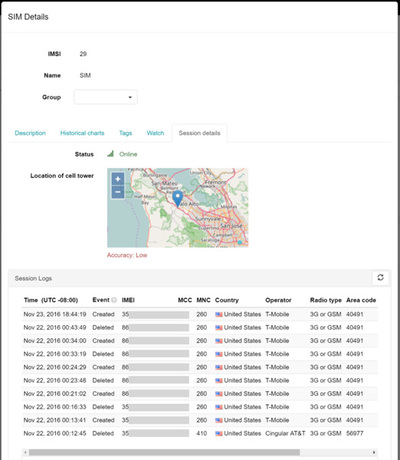Click the 56977 area code cell

point(355,433)
